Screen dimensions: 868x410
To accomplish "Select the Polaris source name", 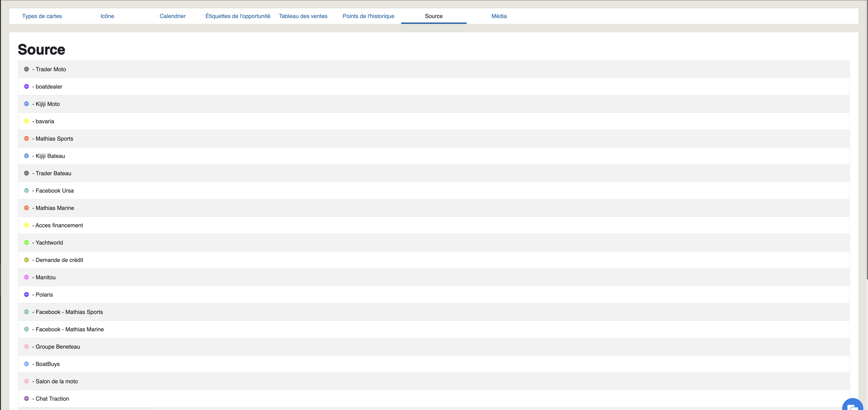I will (x=44, y=294).
